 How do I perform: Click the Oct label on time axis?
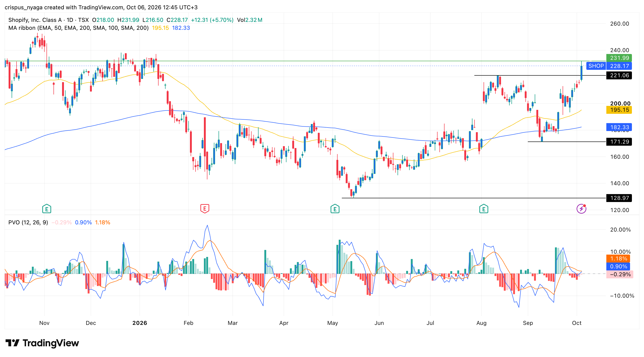(577, 323)
